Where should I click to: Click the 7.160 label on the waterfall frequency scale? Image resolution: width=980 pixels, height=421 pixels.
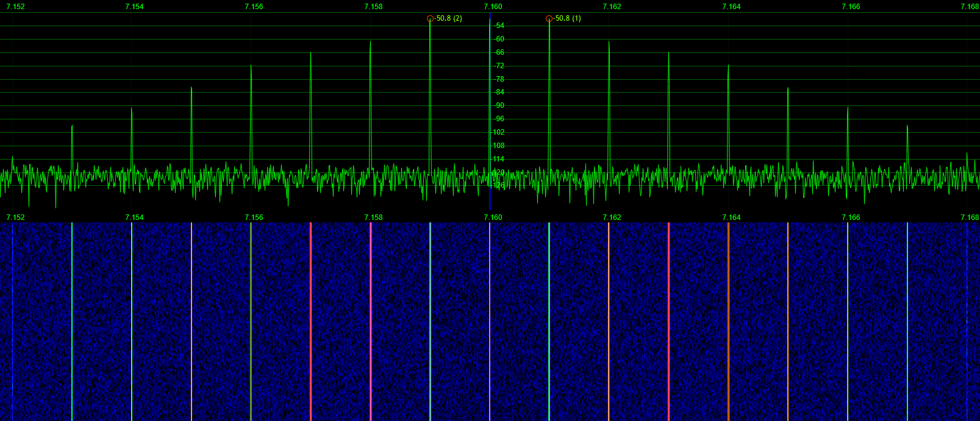click(493, 218)
